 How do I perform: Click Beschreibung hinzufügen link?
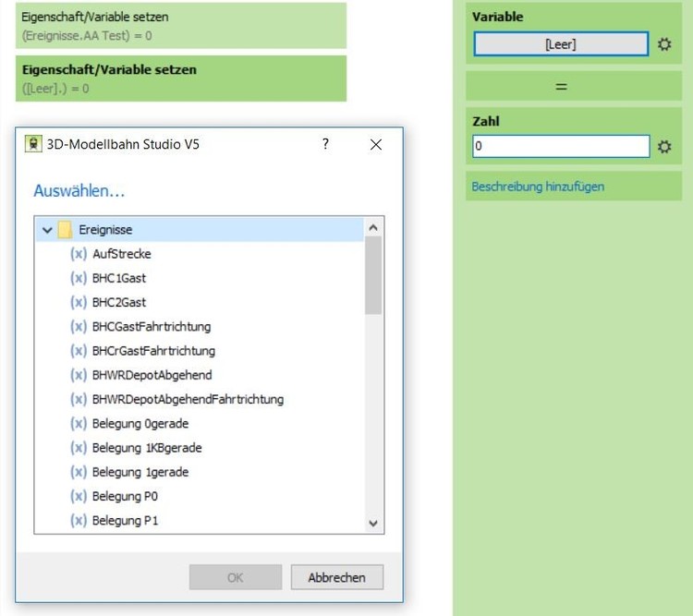click(x=538, y=187)
